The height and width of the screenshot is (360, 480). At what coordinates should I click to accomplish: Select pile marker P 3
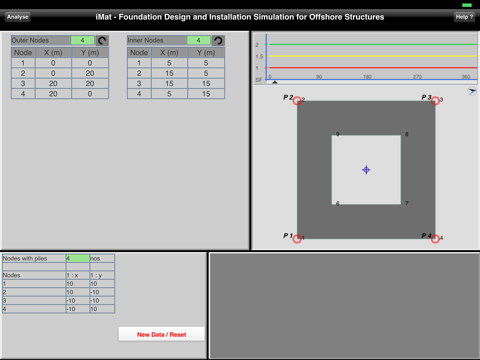(x=435, y=101)
